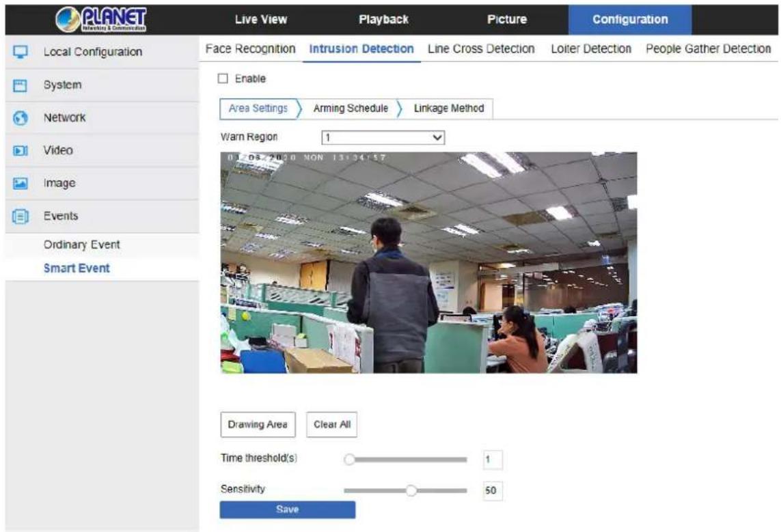Click the Image picture icon

(20, 183)
